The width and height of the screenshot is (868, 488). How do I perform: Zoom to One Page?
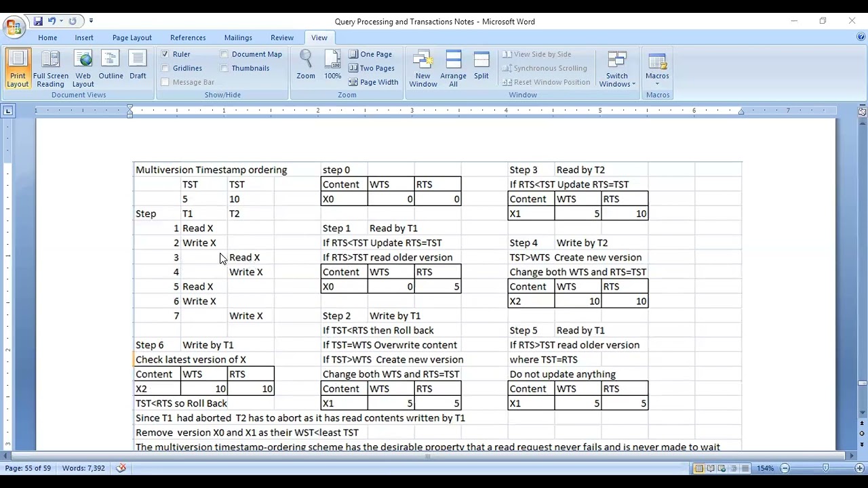[x=370, y=54]
